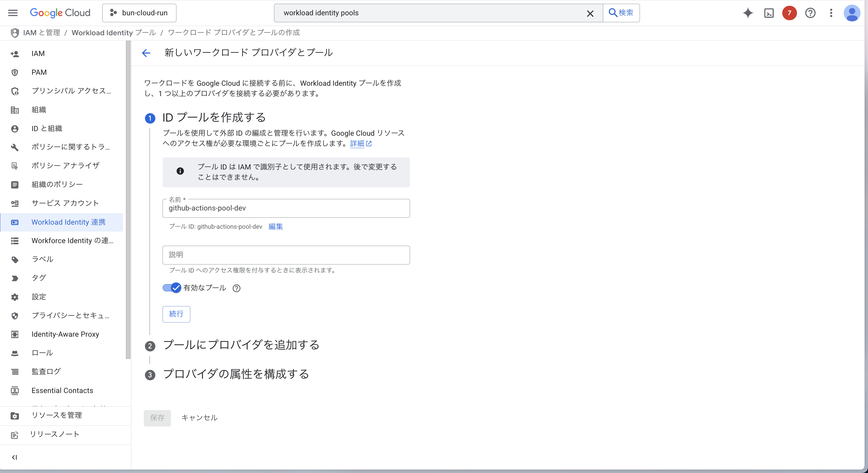Click 編集 link next to pool ID
The image size is (868, 473).
tap(275, 226)
